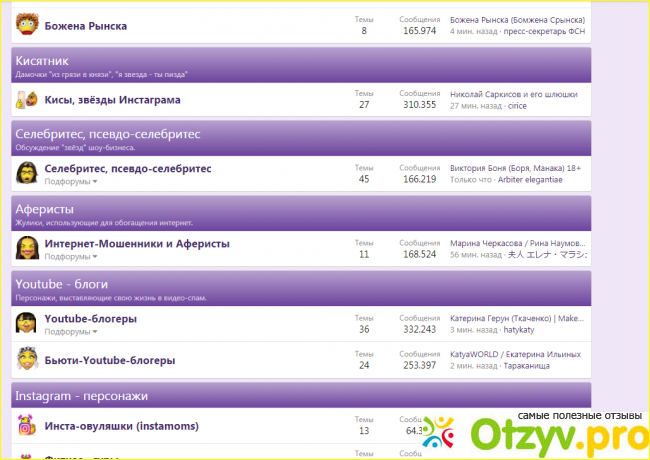Open the Селебритес, псевдо-селебритес category header

[108, 134]
